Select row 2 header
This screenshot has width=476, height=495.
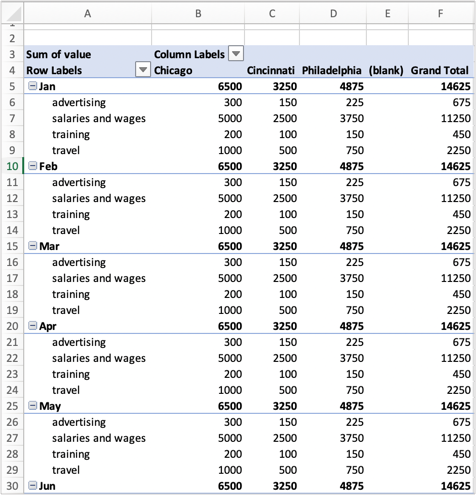tap(12, 38)
